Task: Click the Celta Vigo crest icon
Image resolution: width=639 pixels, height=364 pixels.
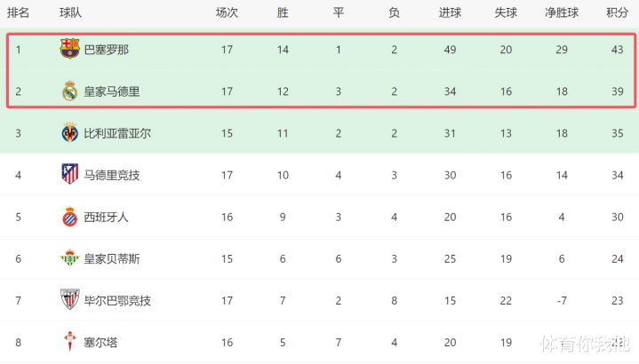Action: click(x=69, y=342)
